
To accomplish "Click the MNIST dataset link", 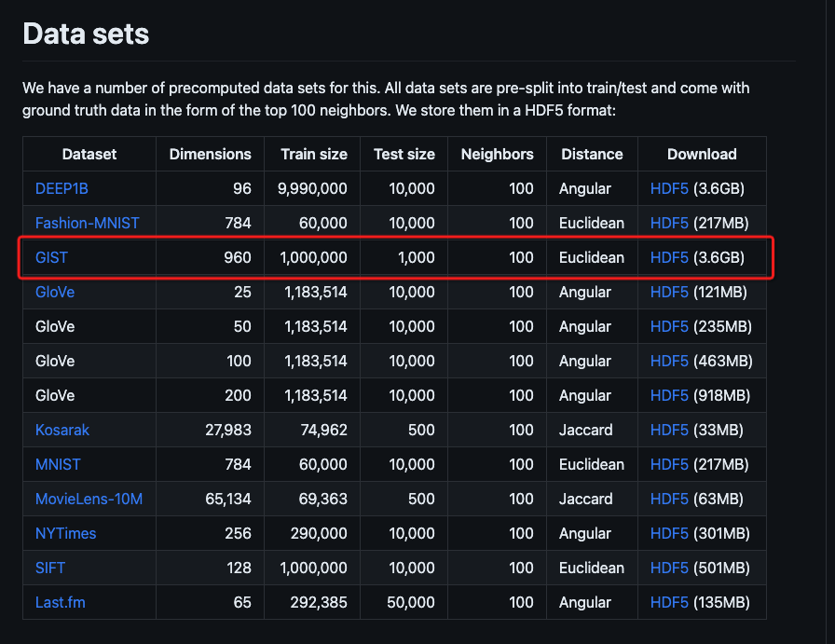I will [x=59, y=464].
